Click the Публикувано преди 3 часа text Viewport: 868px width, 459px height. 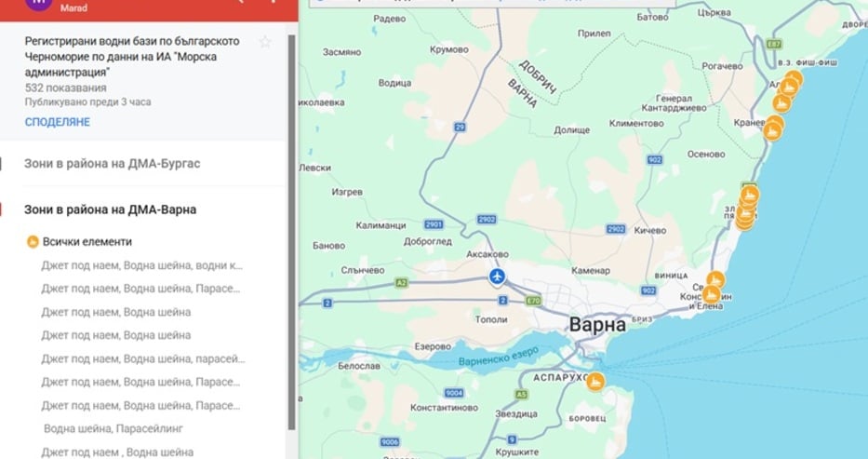click(x=88, y=101)
